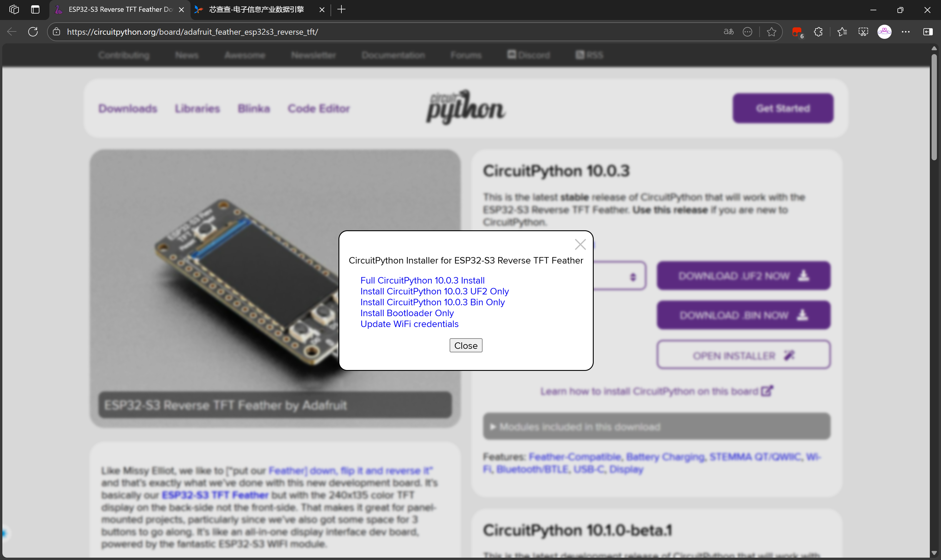Click the site info lock icon
The image size is (941, 560).
click(56, 32)
